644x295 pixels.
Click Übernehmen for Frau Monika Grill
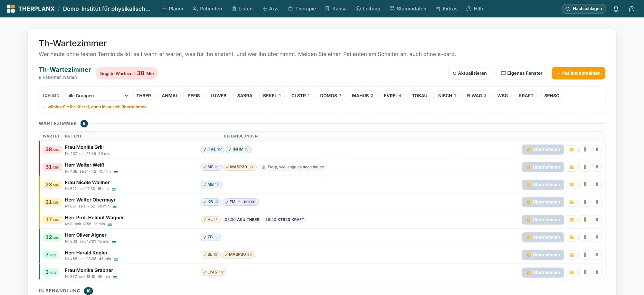tap(543, 149)
